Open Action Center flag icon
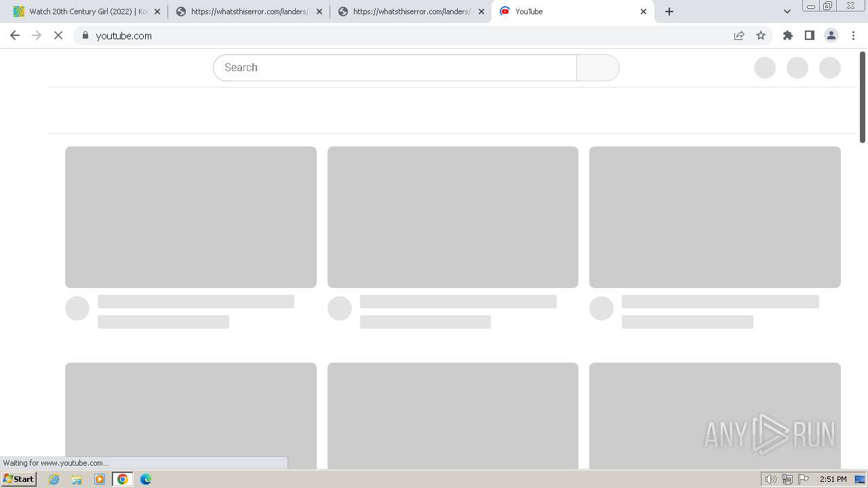The height and width of the screenshot is (488, 868). [804, 479]
